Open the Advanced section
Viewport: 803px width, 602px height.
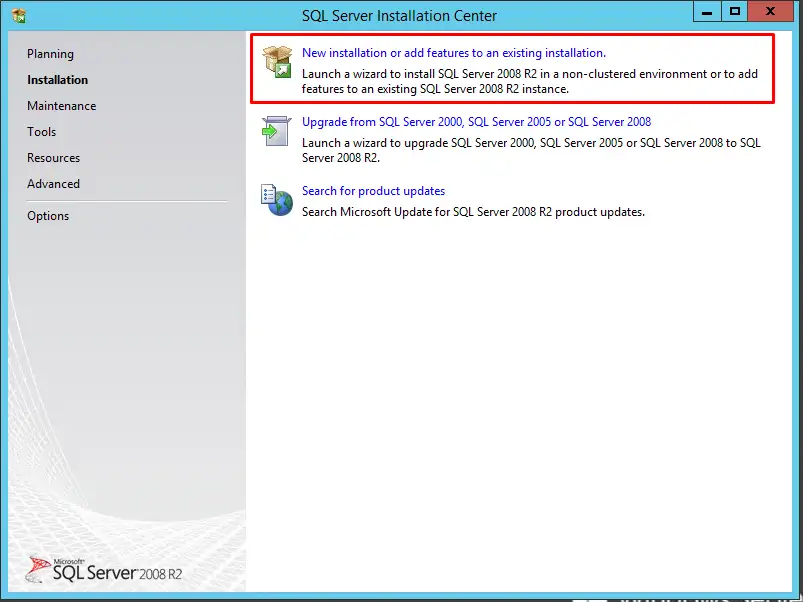pyautogui.click(x=53, y=184)
